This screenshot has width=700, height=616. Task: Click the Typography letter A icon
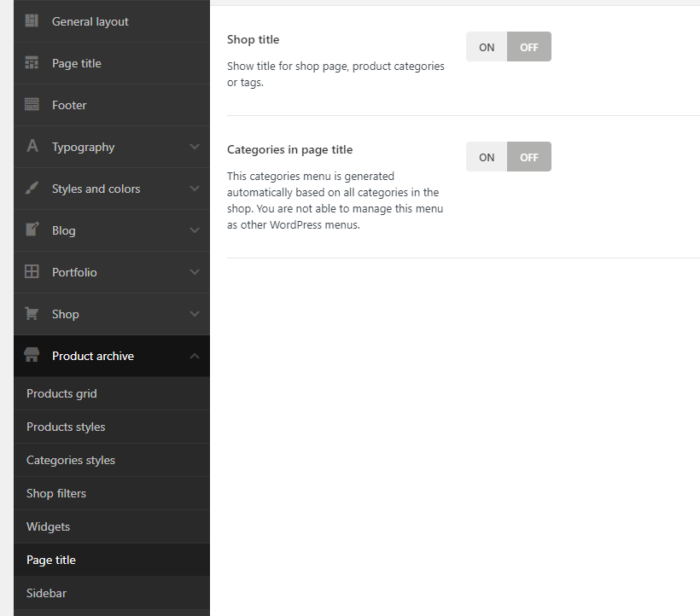point(32,147)
